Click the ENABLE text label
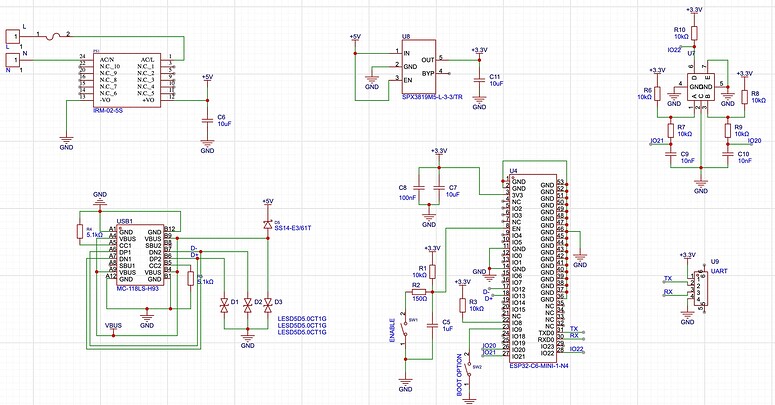The height and width of the screenshot is (405, 775). (x=392, y=330)
